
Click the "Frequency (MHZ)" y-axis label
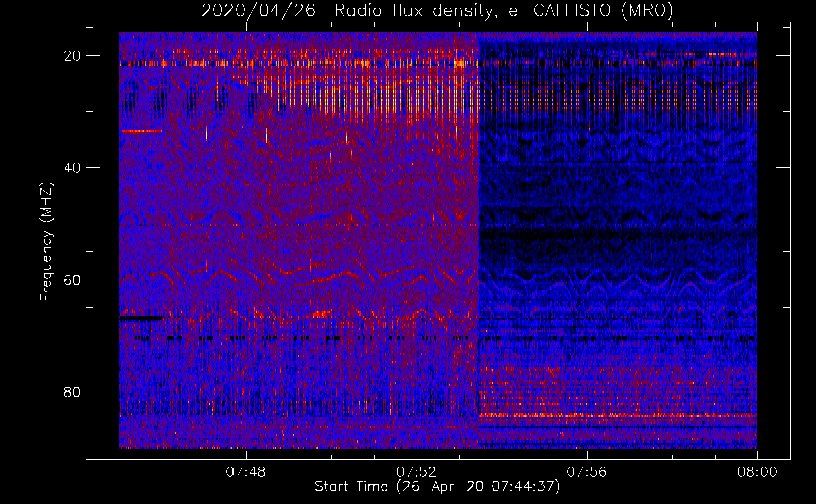tap(46, 241)
